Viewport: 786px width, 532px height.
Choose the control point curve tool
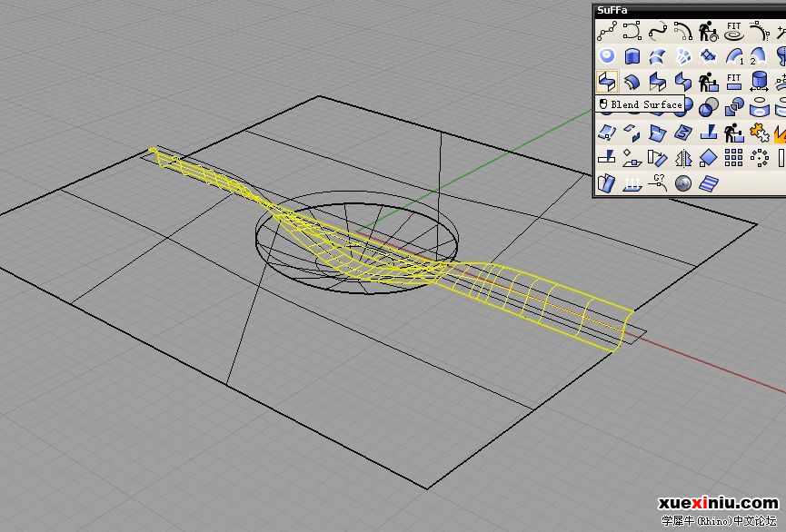(x=632, y=31)
